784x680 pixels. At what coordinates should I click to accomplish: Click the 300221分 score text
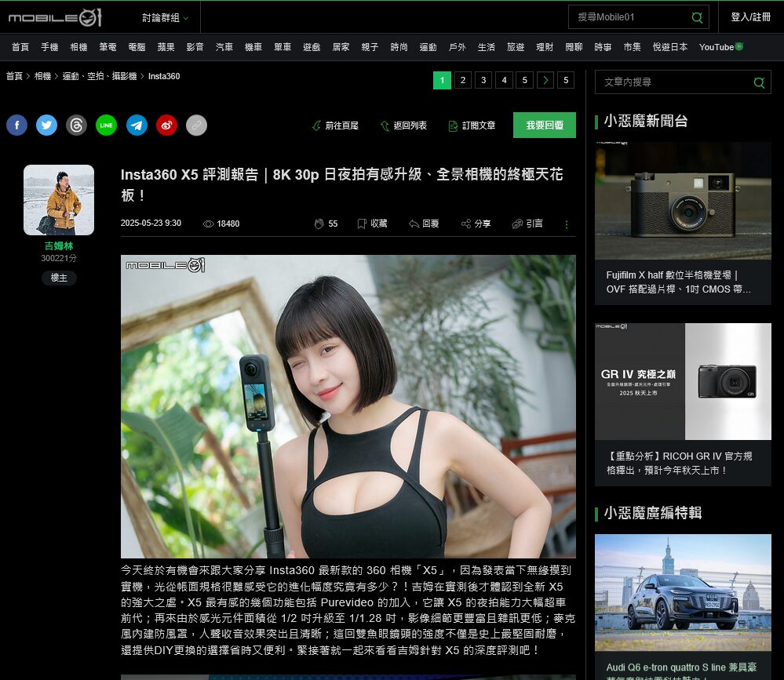tap(59, 258)
